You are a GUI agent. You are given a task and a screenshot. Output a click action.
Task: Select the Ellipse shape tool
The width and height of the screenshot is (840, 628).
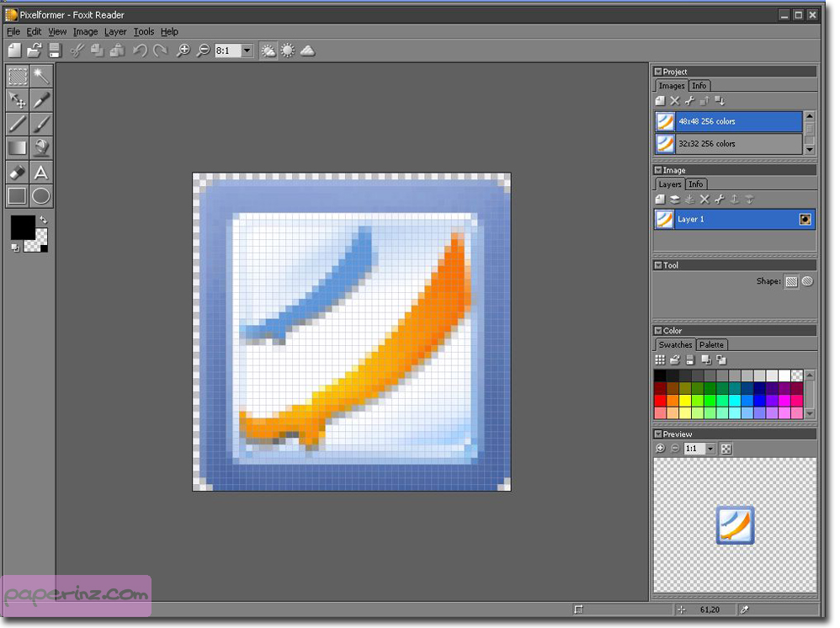pyautogui.click(x=40, y=195)
